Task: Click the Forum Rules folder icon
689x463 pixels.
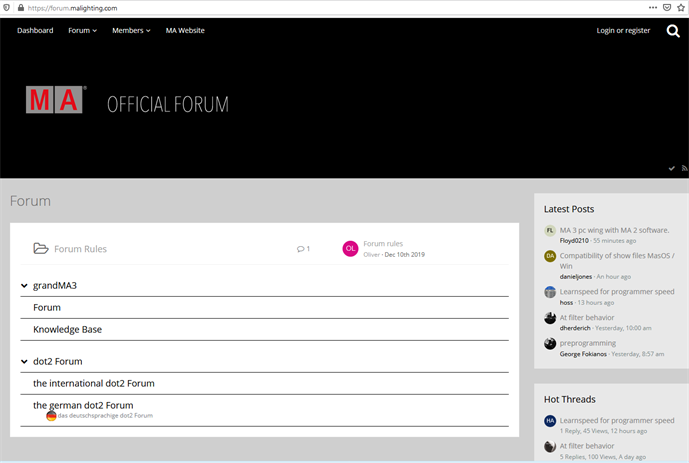Action: coord(41,249)
